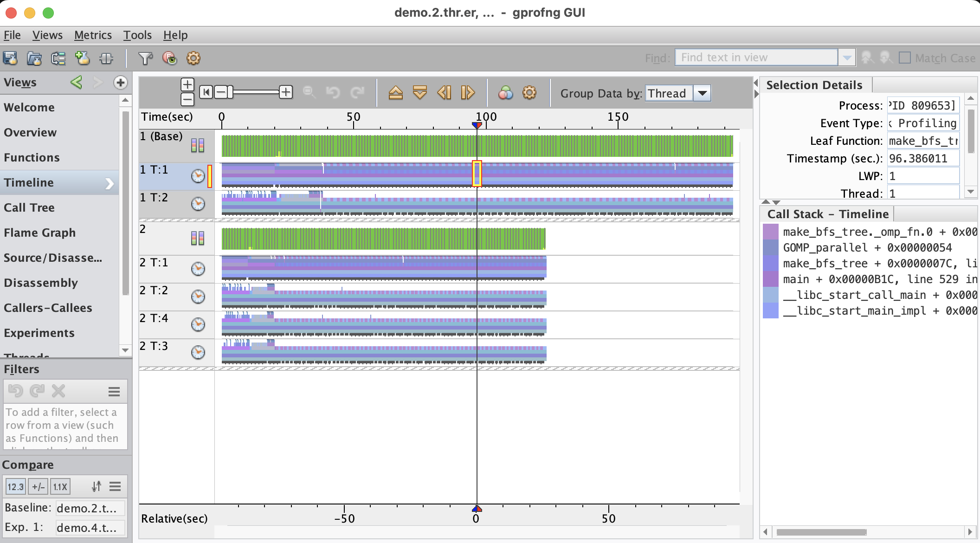Screen dimensions: 980x543
Task: Click the filter funnel toolbar icon
Action: pyautogui.click(x=145, y=58)
